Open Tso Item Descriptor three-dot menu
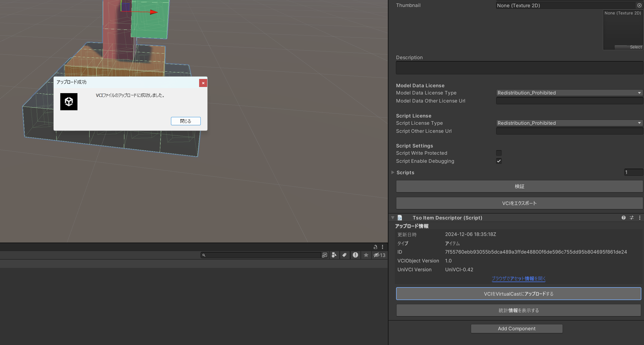 pos(640,218)
